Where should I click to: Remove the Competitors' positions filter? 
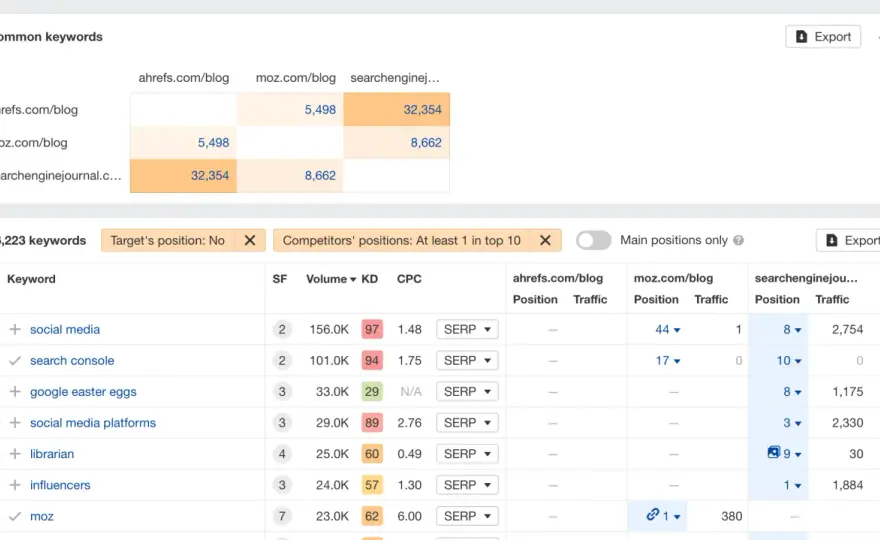coord(545,240)
